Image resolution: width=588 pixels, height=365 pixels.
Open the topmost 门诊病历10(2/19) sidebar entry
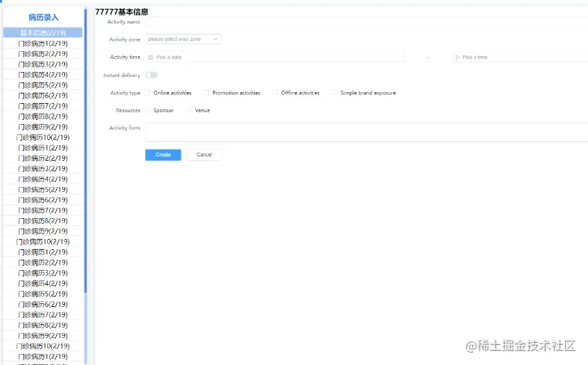43,137
